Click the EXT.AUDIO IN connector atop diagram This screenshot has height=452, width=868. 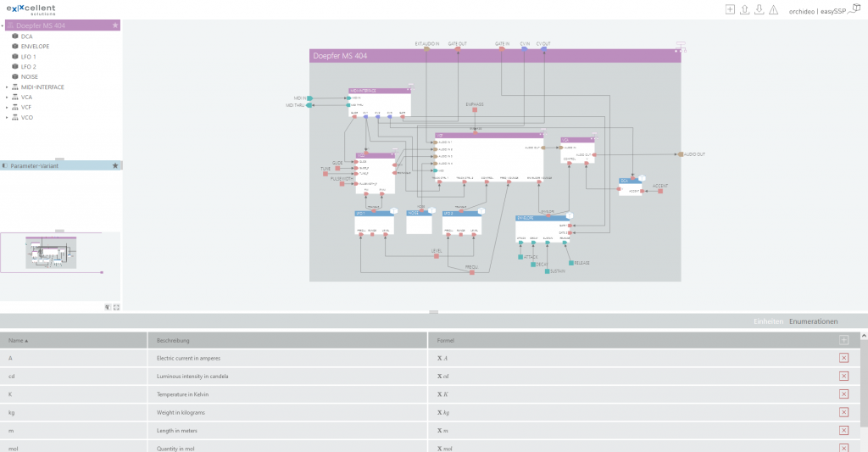coord(426,48)
